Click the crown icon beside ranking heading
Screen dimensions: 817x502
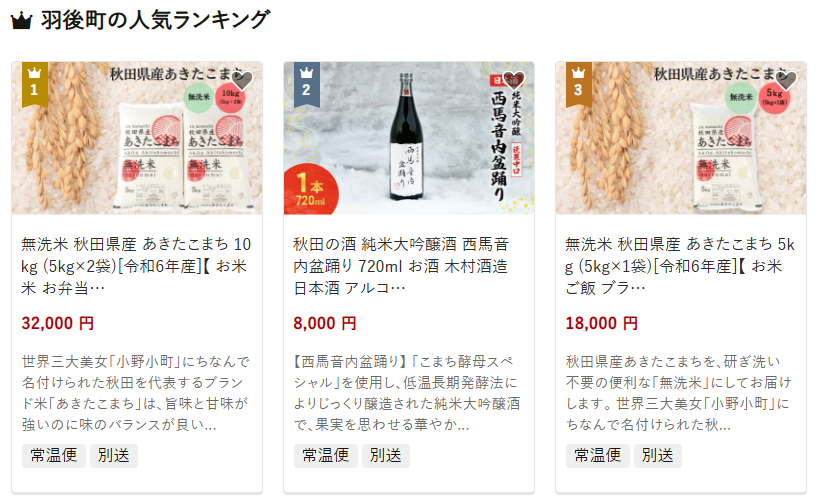coord(21,21)
